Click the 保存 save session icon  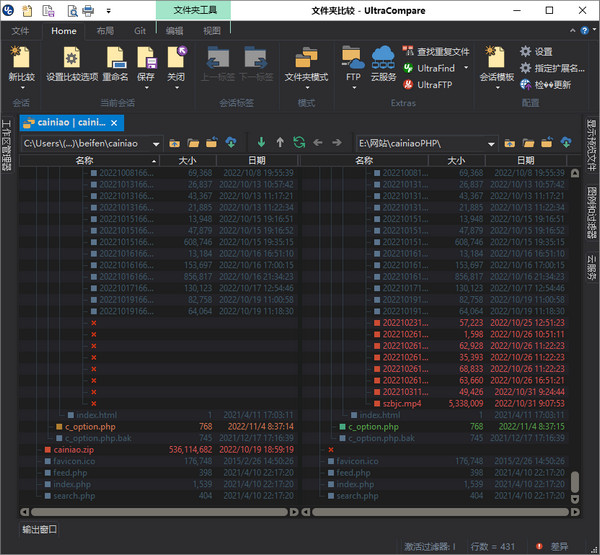click(x=147, y=57)
